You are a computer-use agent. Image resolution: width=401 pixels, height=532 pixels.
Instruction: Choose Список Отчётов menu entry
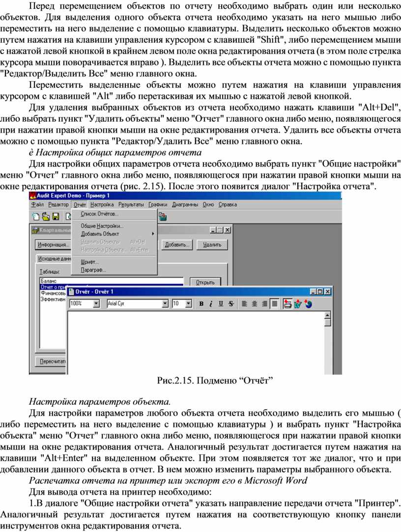[115, 214]
